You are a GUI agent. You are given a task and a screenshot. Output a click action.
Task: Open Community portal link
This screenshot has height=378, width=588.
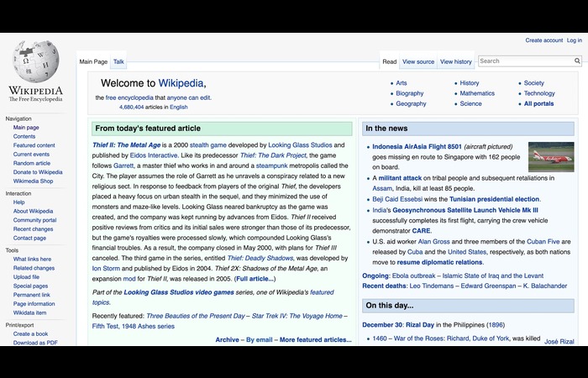pyautogui.click(x=34, y=220)
